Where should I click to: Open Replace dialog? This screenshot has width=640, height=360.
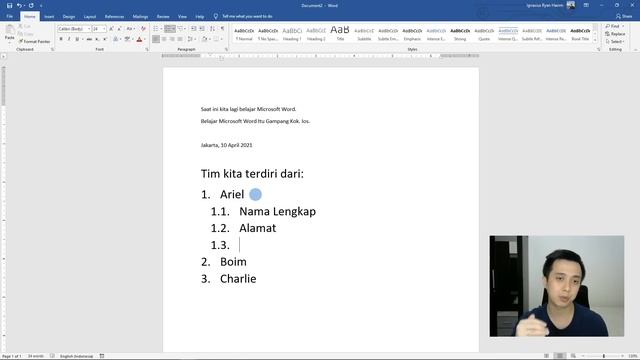(615, 34)
